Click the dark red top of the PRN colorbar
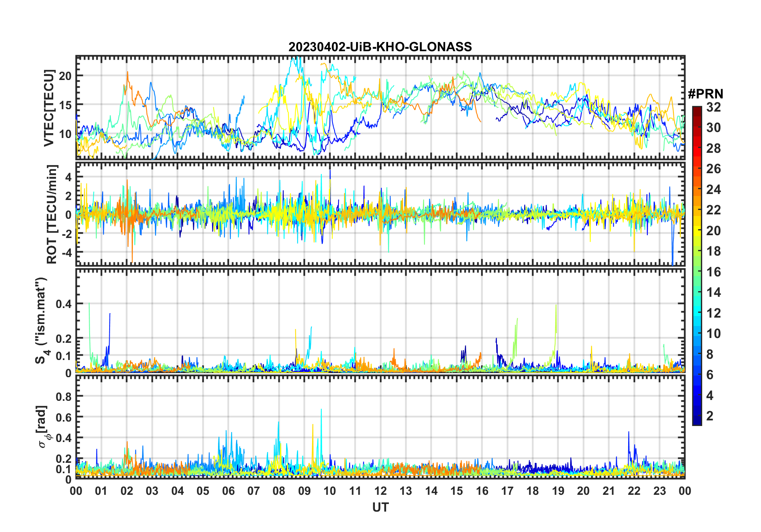 click(x=697, y=109)
